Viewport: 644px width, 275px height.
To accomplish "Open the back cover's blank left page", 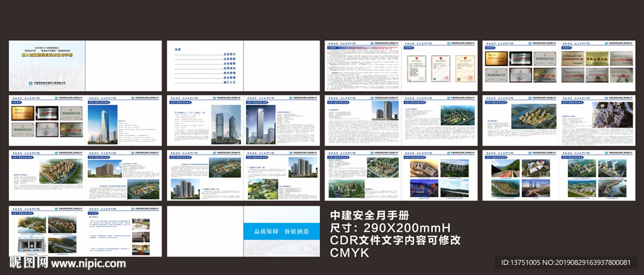I will [x=206, y=232].
